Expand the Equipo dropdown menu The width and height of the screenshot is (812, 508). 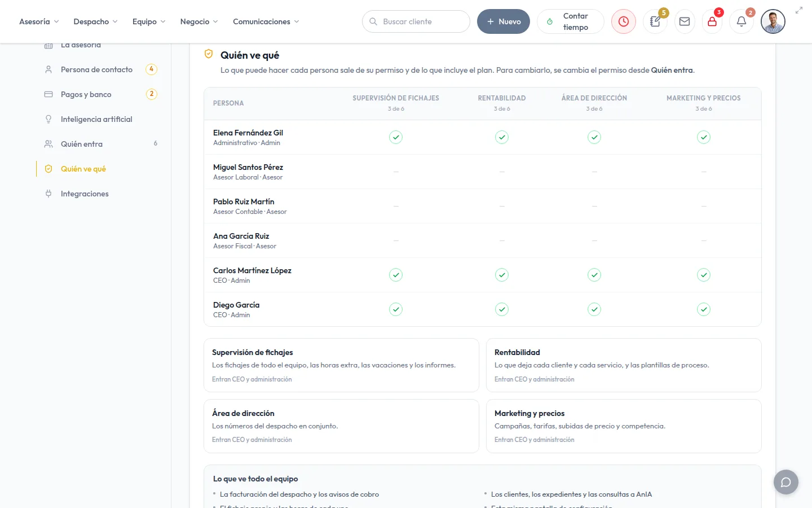pyautogui.click(x=149, y=21)
